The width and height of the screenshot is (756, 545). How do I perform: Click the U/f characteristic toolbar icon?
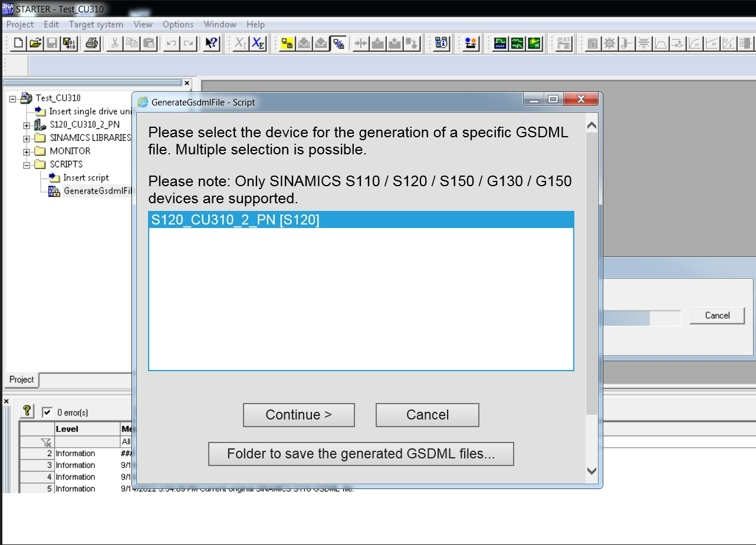click(x=729, y=43)
